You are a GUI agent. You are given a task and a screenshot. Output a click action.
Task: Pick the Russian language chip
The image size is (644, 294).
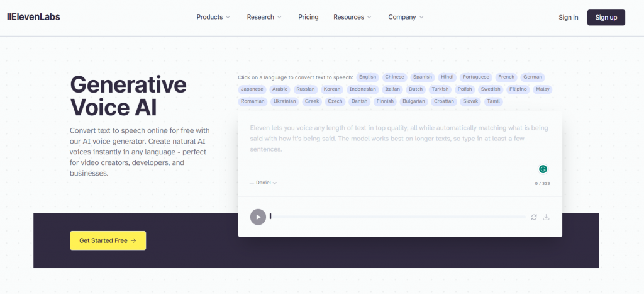(x=306, y=89)
